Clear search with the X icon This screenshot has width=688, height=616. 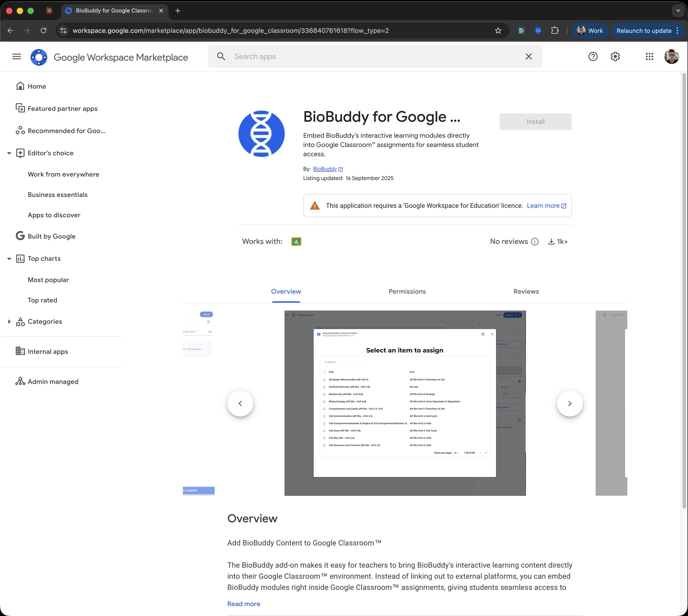pos(529,56)
